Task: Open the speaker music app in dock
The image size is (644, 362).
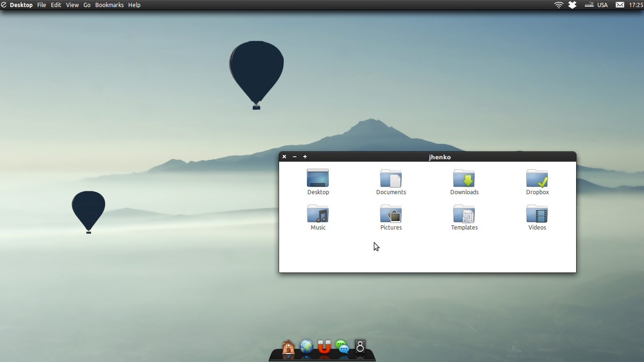Action: (x=360, y=347)
